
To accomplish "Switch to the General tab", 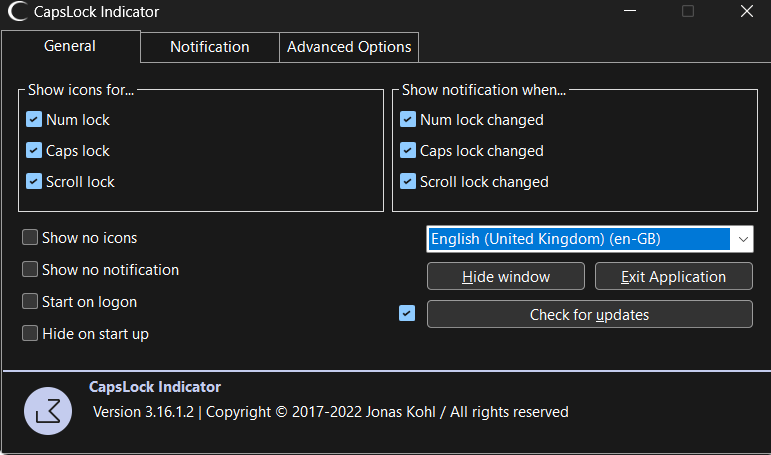I will coord(70,46).
